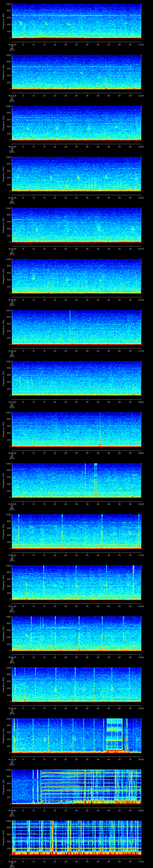Select the 28:00 end time label
The width and height of the screenshot is (153, 868).
(141, 402)
